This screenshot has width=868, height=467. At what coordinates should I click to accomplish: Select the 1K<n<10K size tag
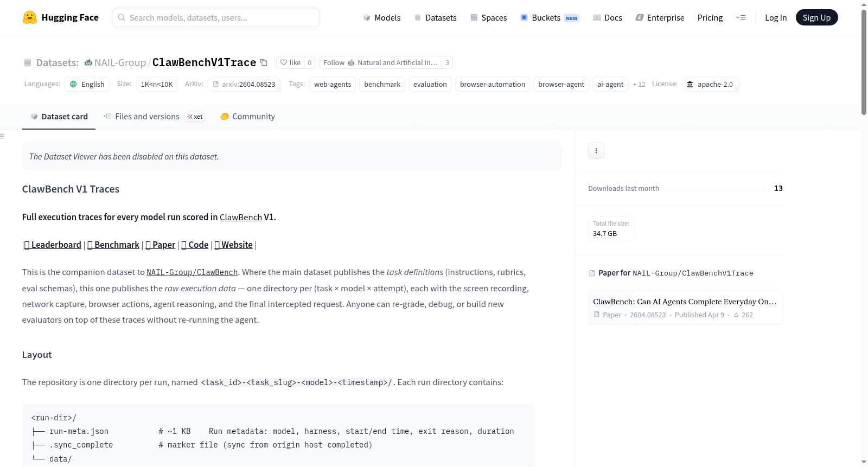coord(157,84)
